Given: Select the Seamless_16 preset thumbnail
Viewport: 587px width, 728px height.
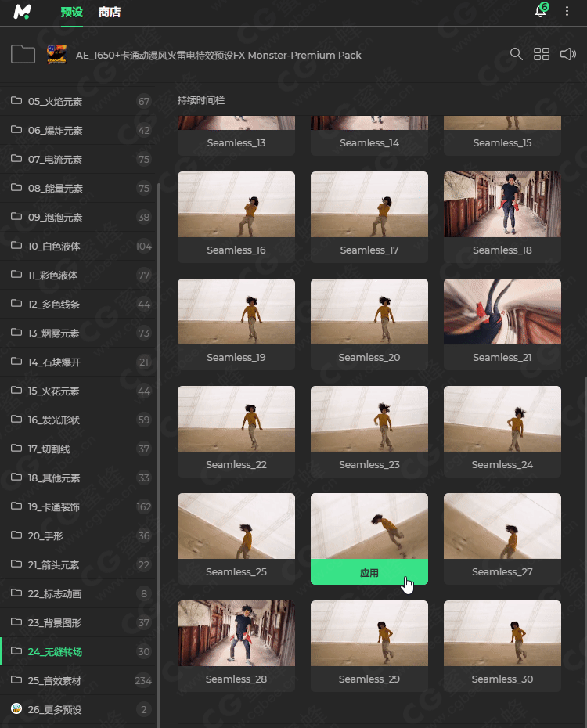Looking at the screenshot, I should (236, 205).
